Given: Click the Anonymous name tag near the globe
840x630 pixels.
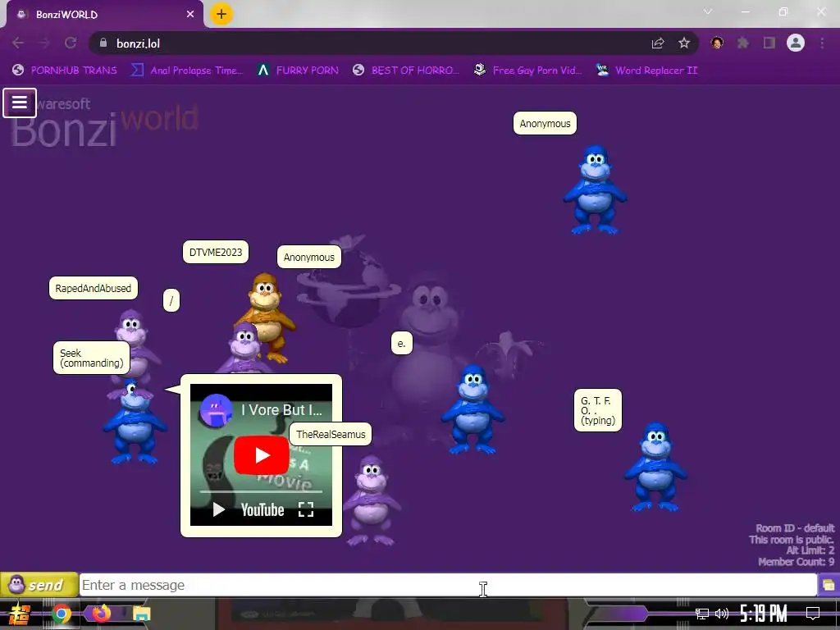Looking at the screenshot, I should 309,257.
